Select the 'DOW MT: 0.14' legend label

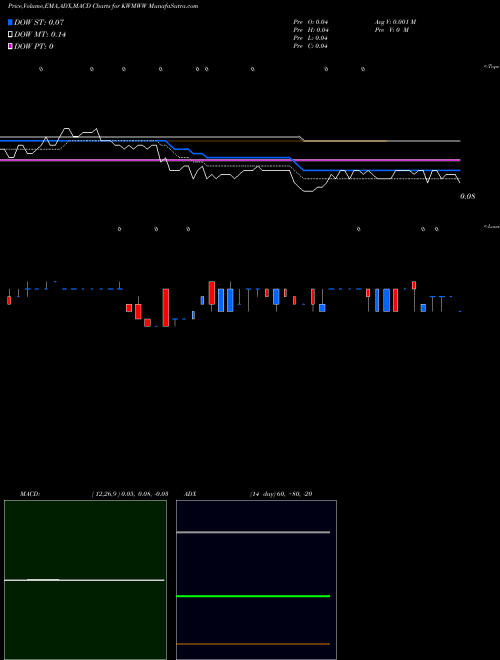point(40,35)
